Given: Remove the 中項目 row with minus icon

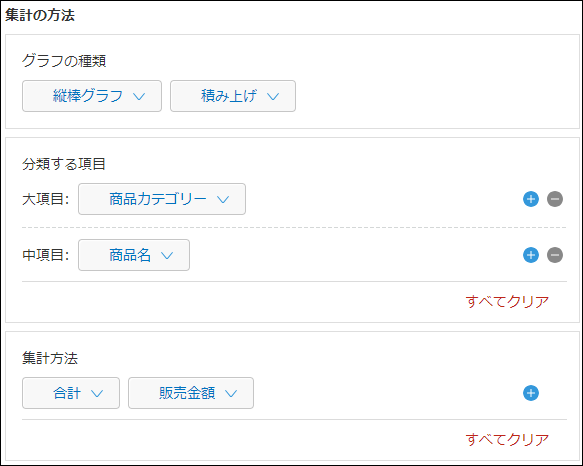Looking at the screenshot, I should pos(555,255).
